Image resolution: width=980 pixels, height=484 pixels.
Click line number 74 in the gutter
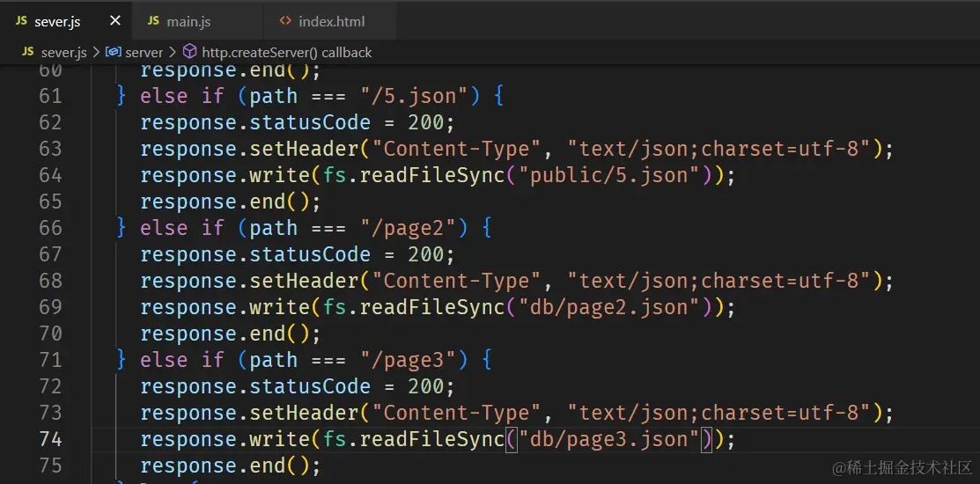[x=50, y=440]
